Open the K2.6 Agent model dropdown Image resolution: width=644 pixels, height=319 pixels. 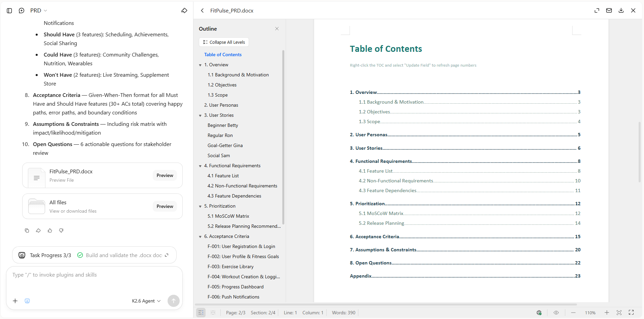click(x=146, y=301)
